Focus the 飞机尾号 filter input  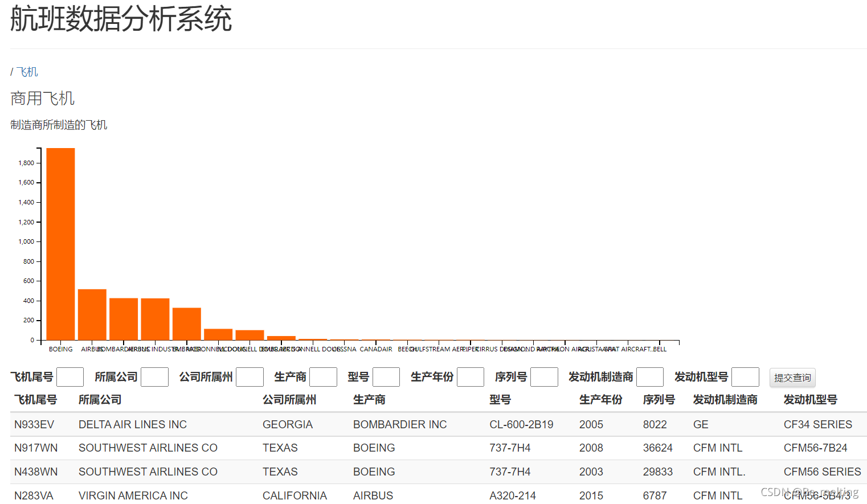click(70, 377)
